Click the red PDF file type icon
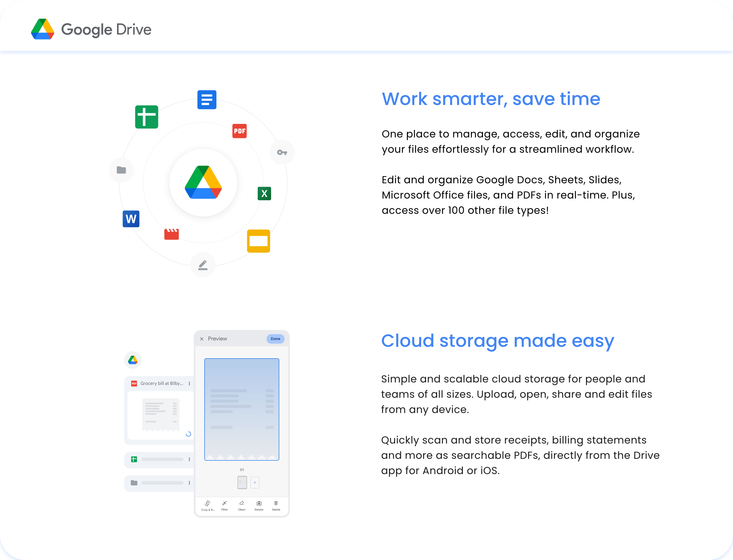The height and width of the screenshot is (560, 733). (x=240, y=131)
